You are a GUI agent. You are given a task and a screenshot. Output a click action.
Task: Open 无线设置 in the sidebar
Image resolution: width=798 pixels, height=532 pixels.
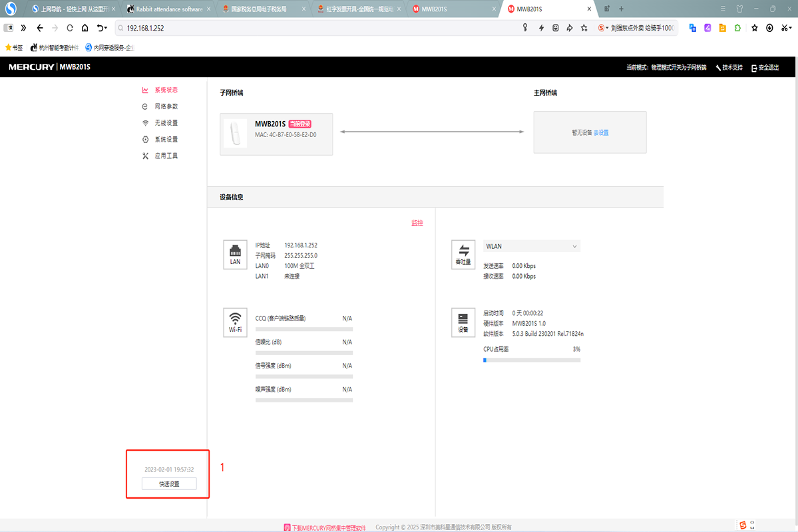[160, 123]
